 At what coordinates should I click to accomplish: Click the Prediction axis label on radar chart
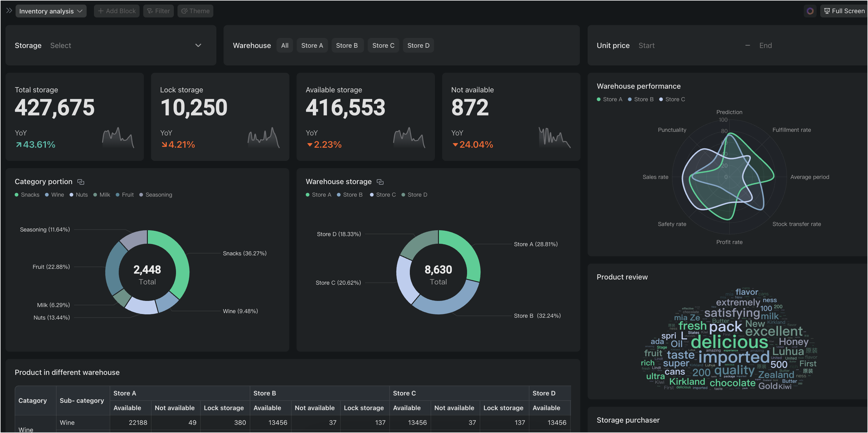point(729,112)
